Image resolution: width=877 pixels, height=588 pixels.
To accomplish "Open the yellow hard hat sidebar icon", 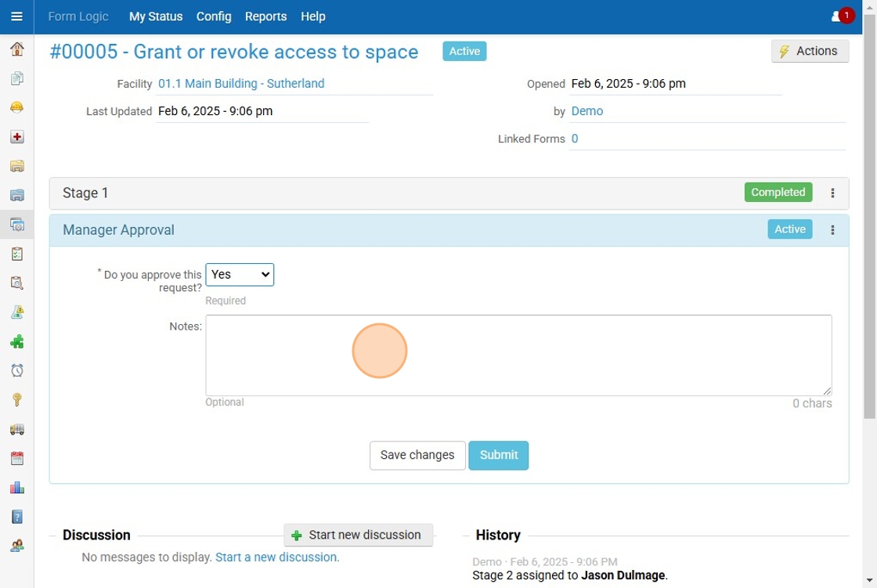I will pyautogui.click(x=16, y=107).
